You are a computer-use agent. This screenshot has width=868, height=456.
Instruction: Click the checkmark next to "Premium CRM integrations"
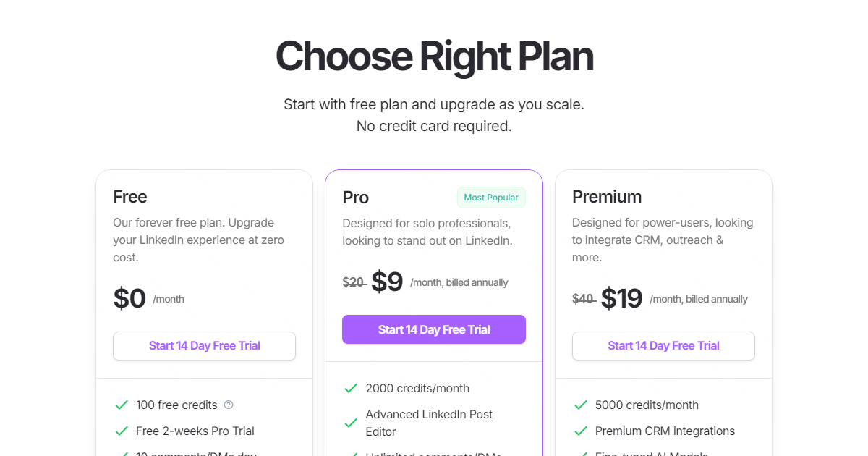click(x=580, y=431)
